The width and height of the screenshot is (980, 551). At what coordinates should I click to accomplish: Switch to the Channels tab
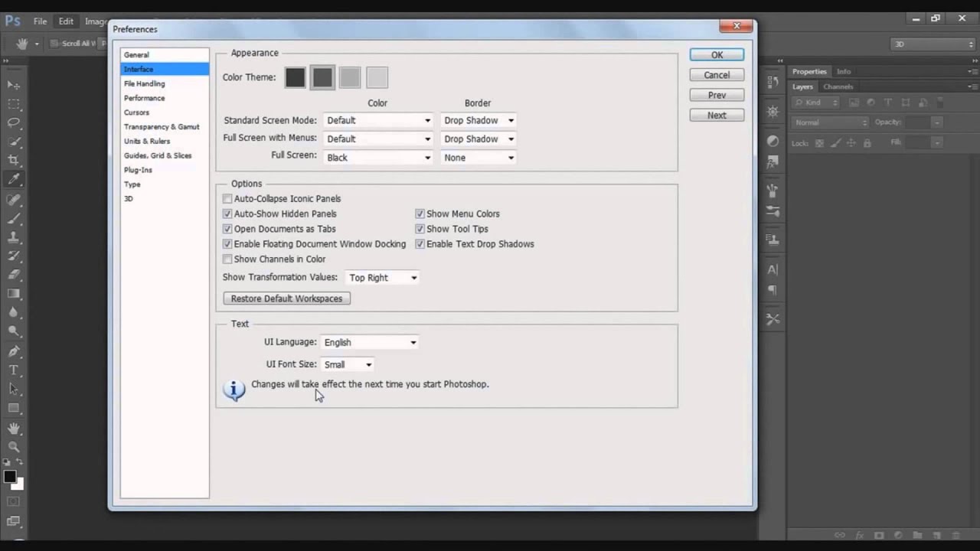point(838,87)
